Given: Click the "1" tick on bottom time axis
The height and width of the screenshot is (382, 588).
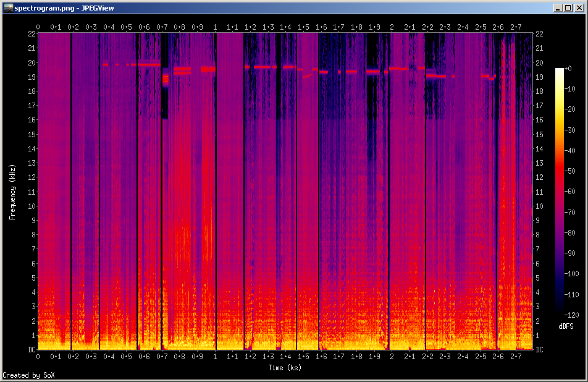Looking at the screenshot, I should (215, 357).
